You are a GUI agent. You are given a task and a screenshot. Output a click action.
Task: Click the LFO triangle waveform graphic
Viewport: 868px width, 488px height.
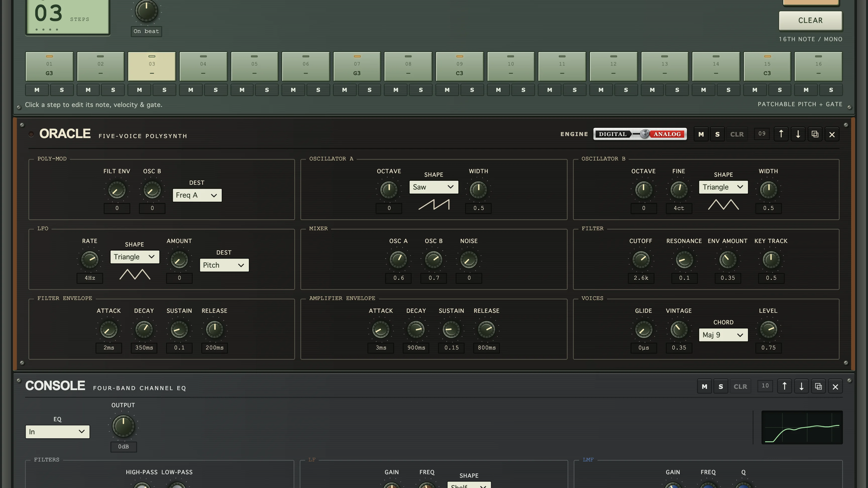(134, 274)
